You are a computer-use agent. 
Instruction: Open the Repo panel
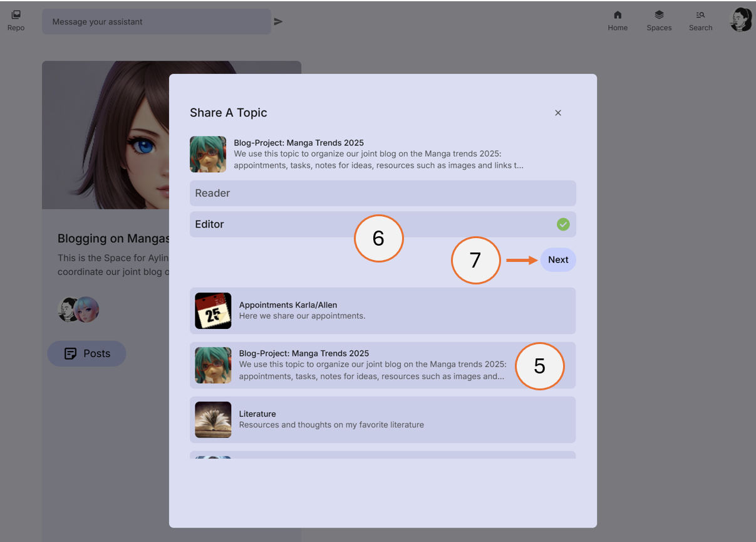tap(16, 19)
